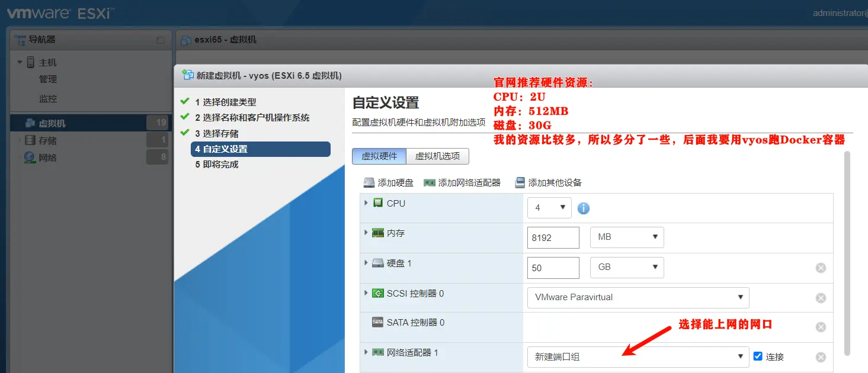The width and height of the screenshot is (868, 373).
Task: Click the 1 badge beside 存储
Action: pos(158,140)
